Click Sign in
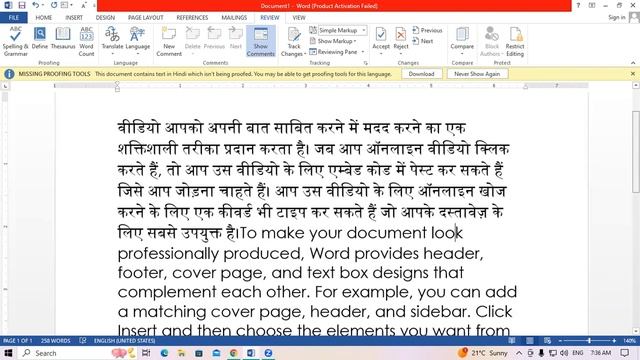 616,17
